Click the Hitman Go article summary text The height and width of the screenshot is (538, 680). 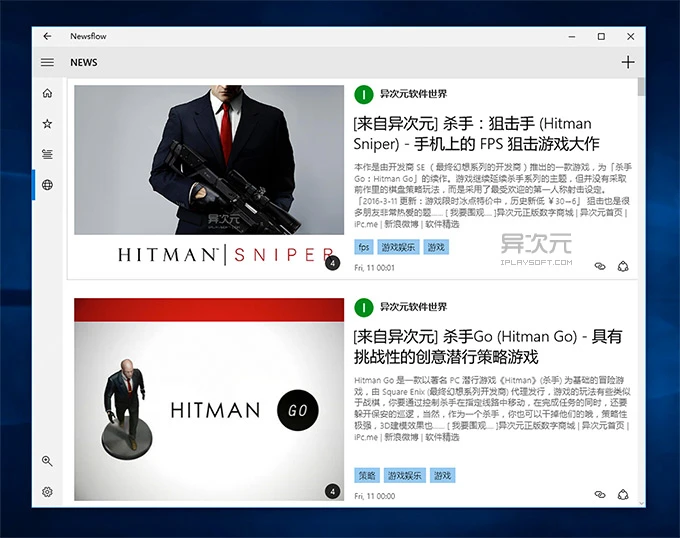(x=492, y=409)
